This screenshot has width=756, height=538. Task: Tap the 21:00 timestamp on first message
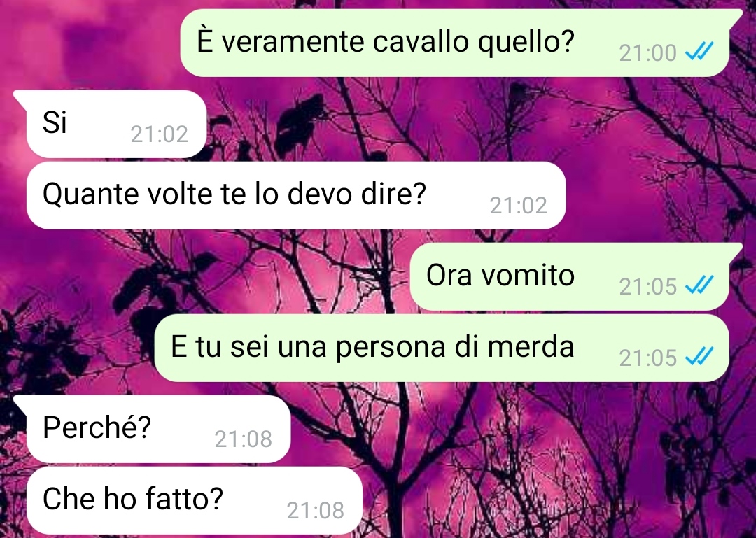[648, 52]
